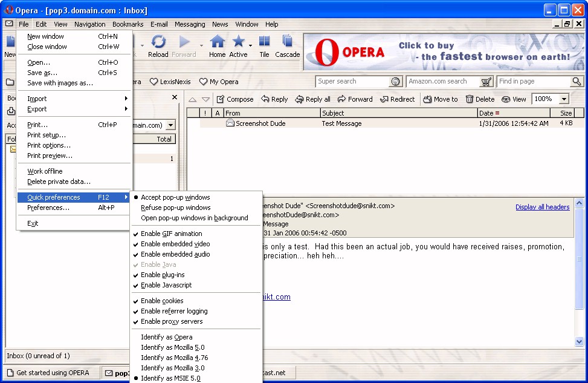This screenshot has width=588, height=383.
Task: Toggle Enable embedded video
Action: (195, 244)
